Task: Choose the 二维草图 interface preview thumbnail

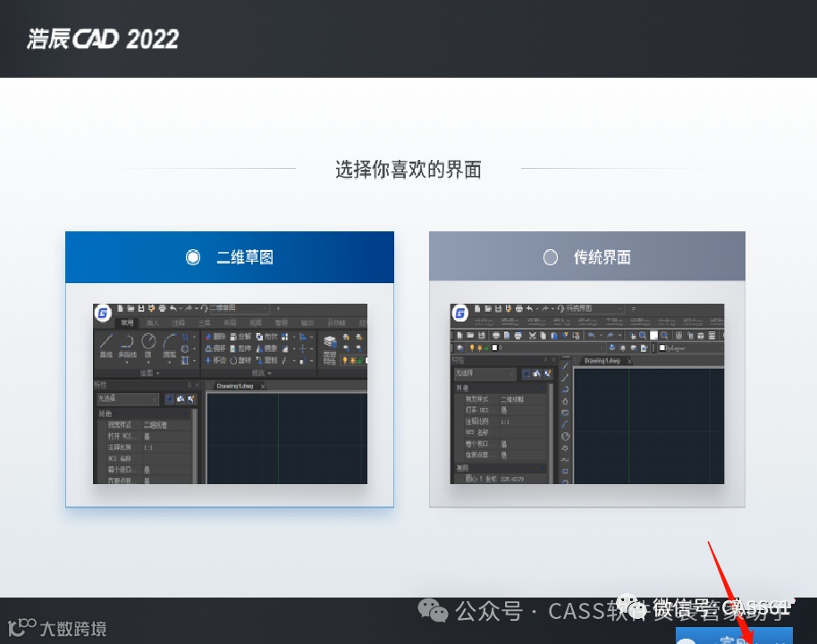Action: 230,394
